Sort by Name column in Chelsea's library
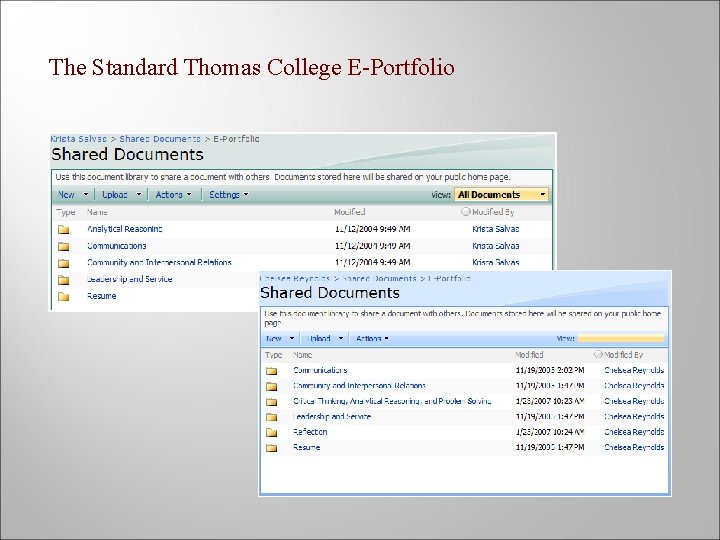The height and width of the screenshot is (540, 720). coord(302,355)
